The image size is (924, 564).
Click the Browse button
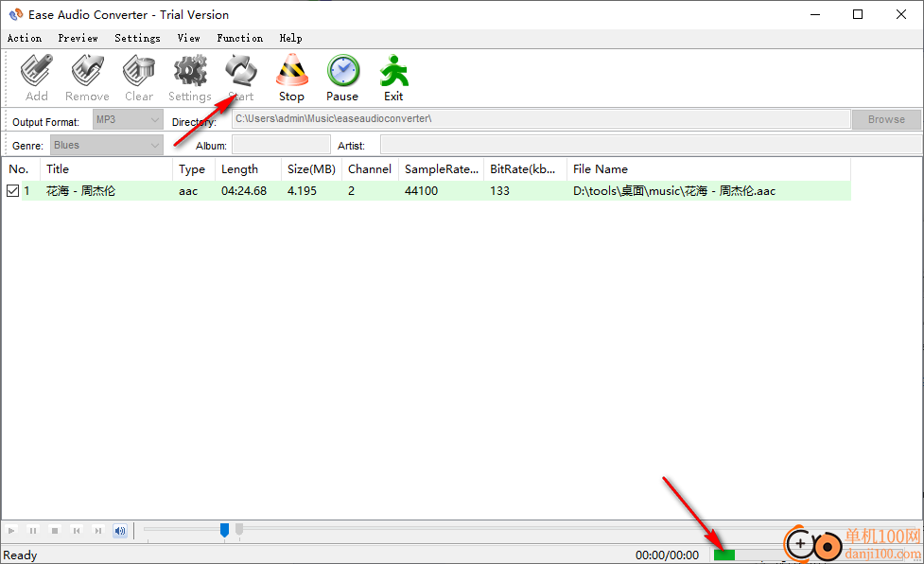886,119
